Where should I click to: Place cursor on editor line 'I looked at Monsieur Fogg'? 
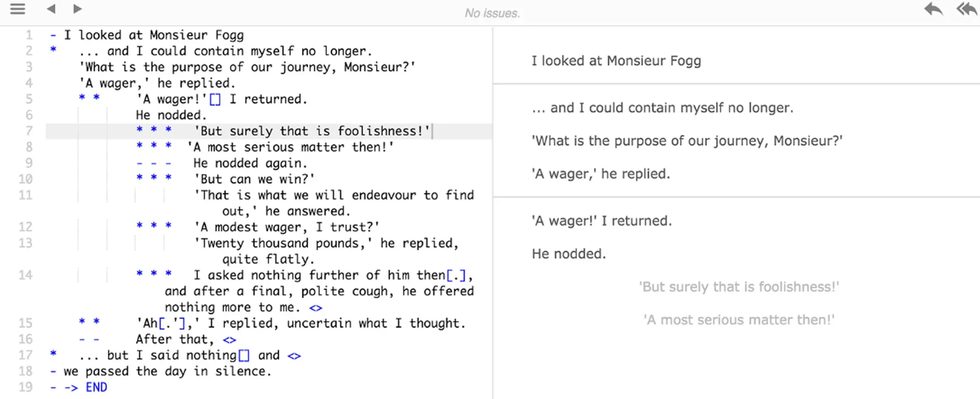(154, 35)
